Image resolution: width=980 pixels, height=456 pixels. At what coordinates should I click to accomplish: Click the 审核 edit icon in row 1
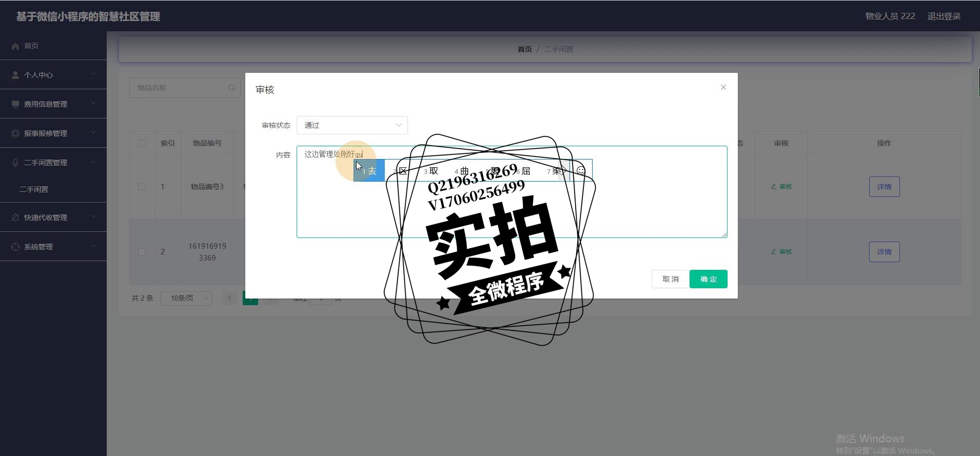pos(774,187)
